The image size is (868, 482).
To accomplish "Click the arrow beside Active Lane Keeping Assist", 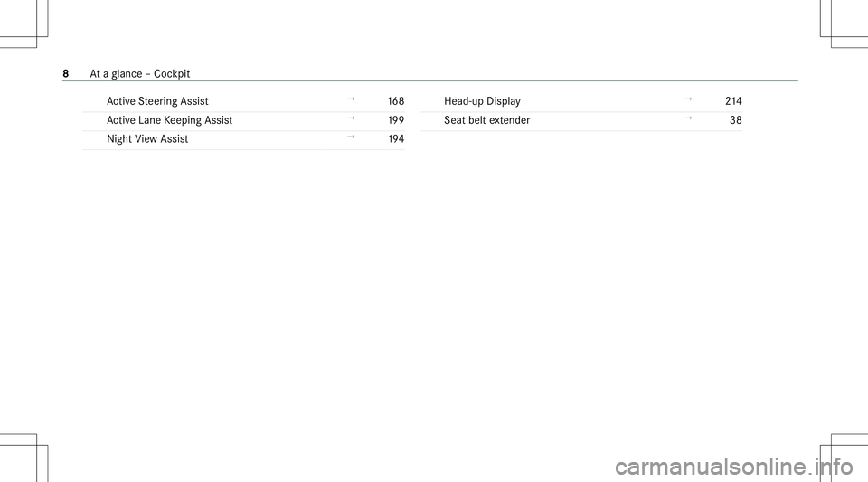I will click(351, 118).
